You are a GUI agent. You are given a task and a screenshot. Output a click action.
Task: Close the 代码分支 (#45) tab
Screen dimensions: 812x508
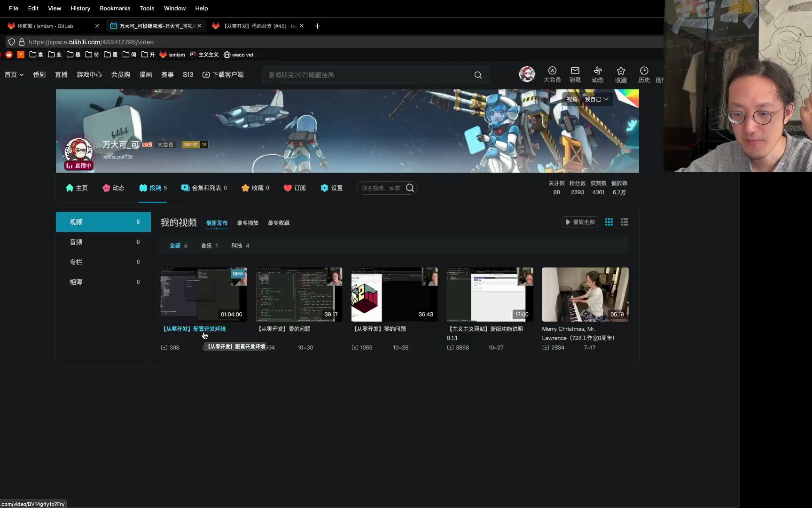pos(301,26)
